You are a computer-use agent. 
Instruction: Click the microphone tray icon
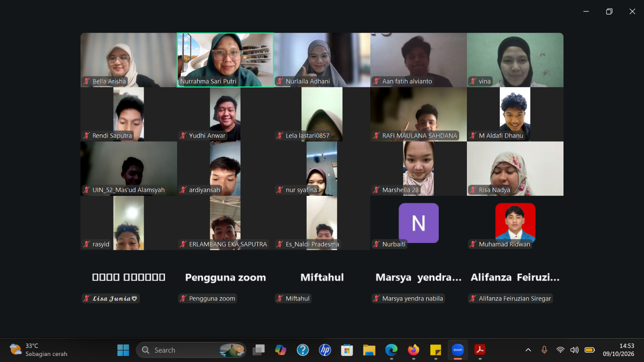(544, 350)
